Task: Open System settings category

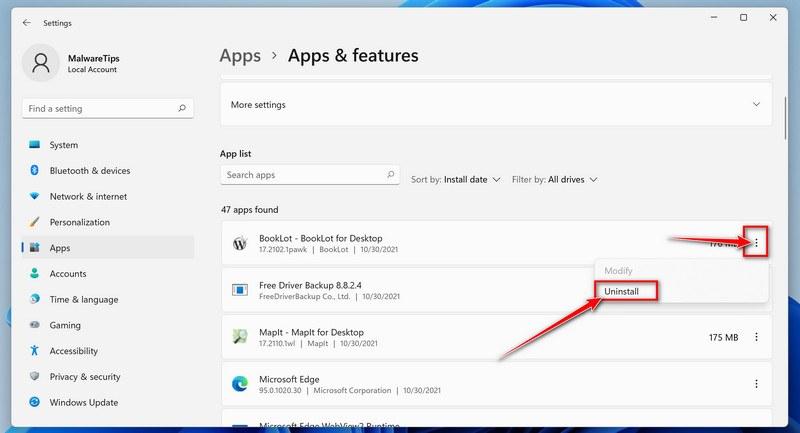Action: (x=108, y=145)
